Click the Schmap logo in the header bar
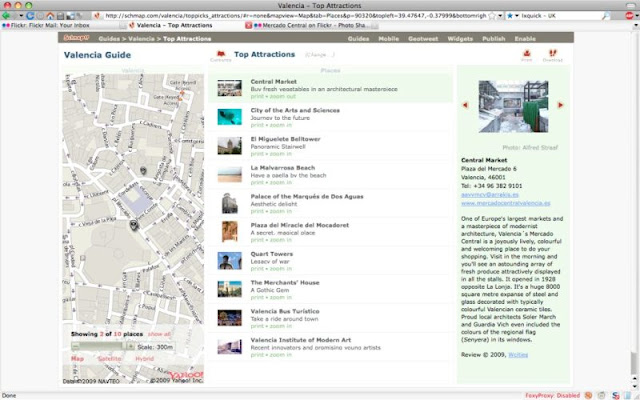Image resolution: width=640 pixels, height=400 pixels. tap(76, 38)
